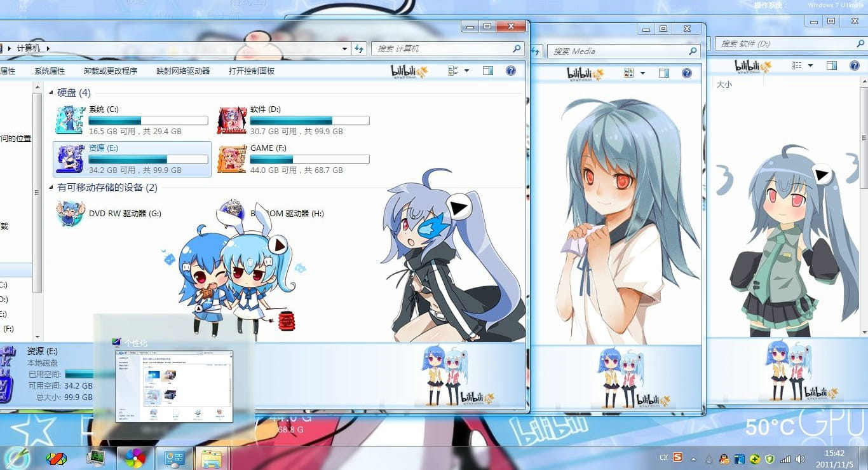Click the refresh button in 计算机 window
The image size is (868, 470).
[360, 48]
